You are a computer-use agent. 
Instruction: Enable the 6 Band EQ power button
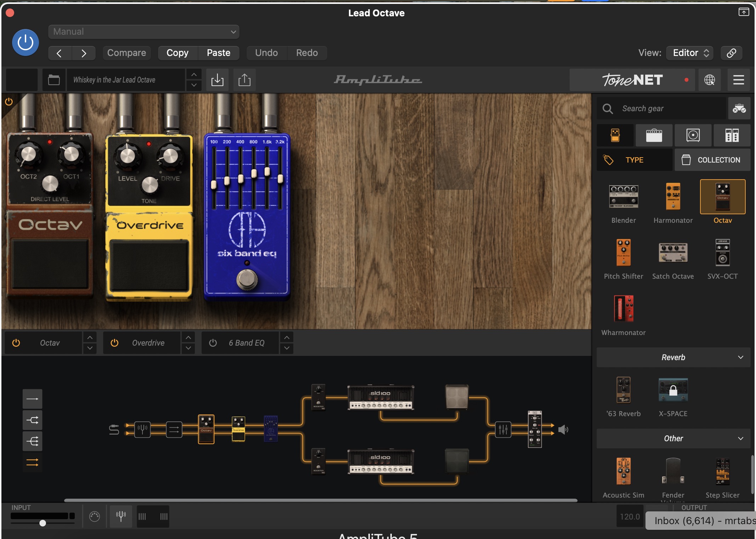tap(213, 343)
